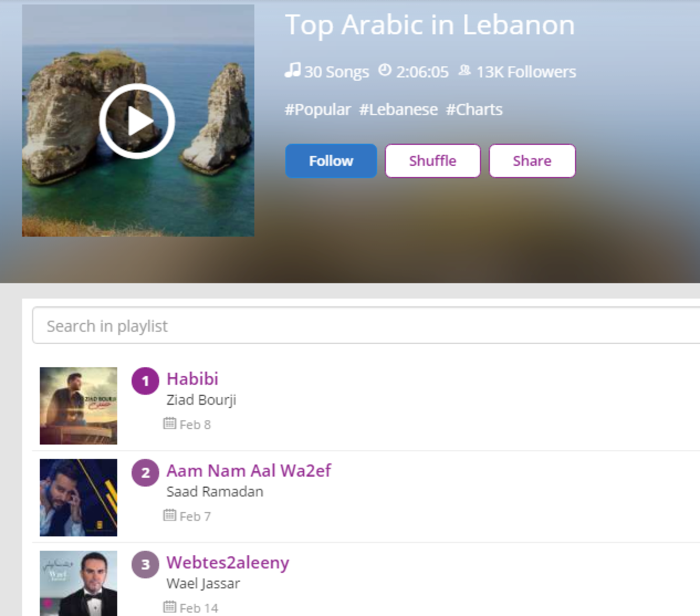This screenshot has height=616, width=700.
Task: Shuffle the playlist songs
Action: 433,161
